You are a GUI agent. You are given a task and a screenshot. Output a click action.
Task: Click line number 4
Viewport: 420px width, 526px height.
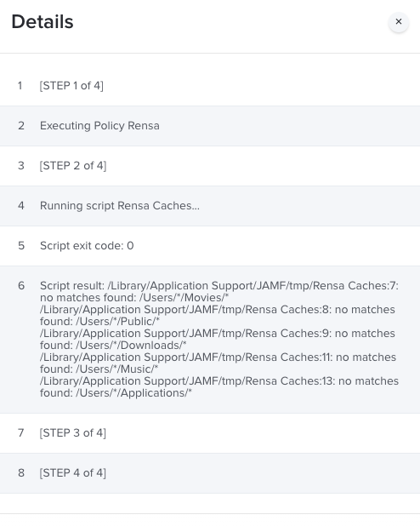21,206
